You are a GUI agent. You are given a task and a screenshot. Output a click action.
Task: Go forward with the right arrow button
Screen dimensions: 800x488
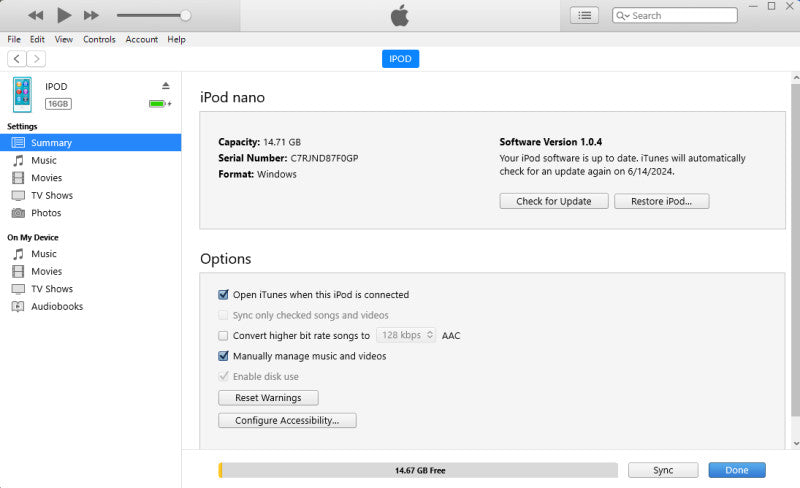tap(36, 59)
